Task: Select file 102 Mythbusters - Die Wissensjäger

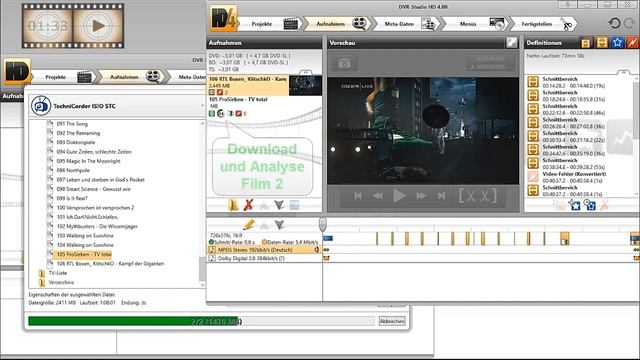Action: tap(97, 226)
